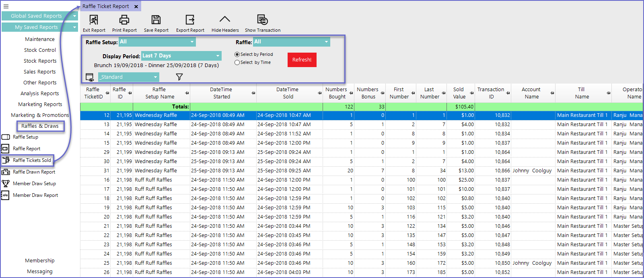
Task: Click the Exit Report icon
Action: [94, 20]
